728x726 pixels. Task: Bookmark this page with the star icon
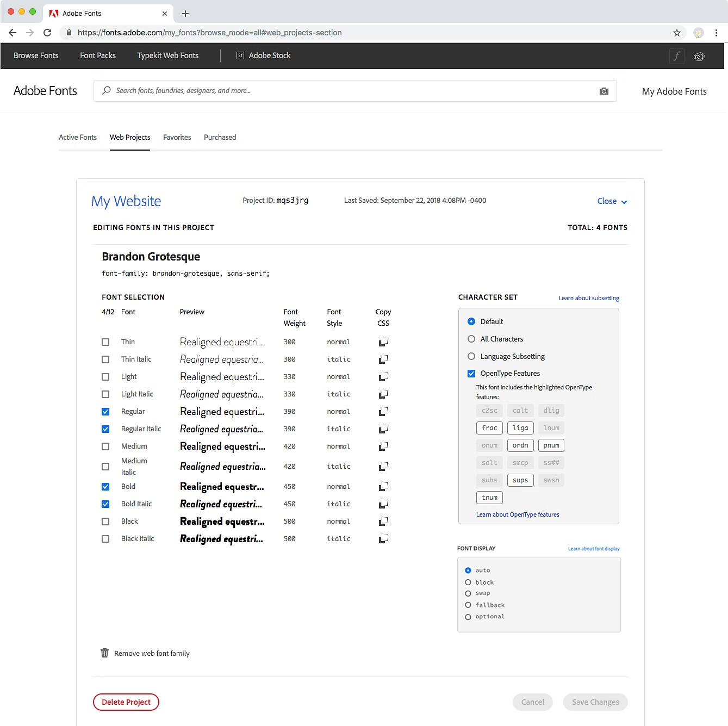[676, 33]
